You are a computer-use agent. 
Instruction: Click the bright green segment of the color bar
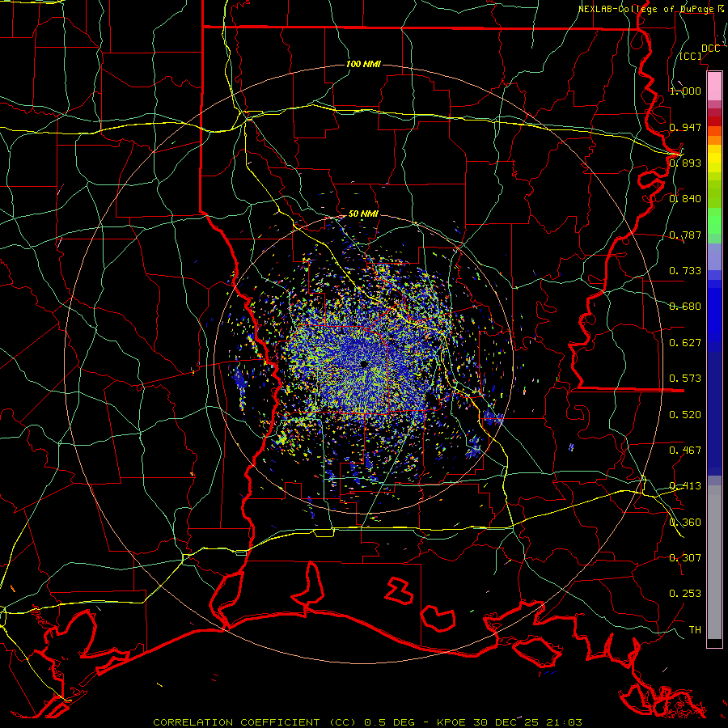[x=714, y=221]
